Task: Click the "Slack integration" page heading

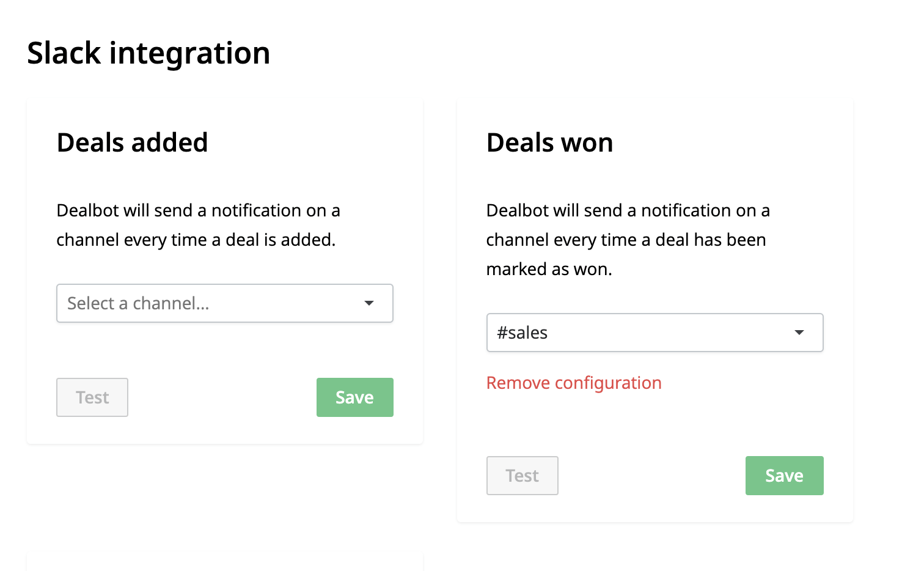Action: click(148, 53)
